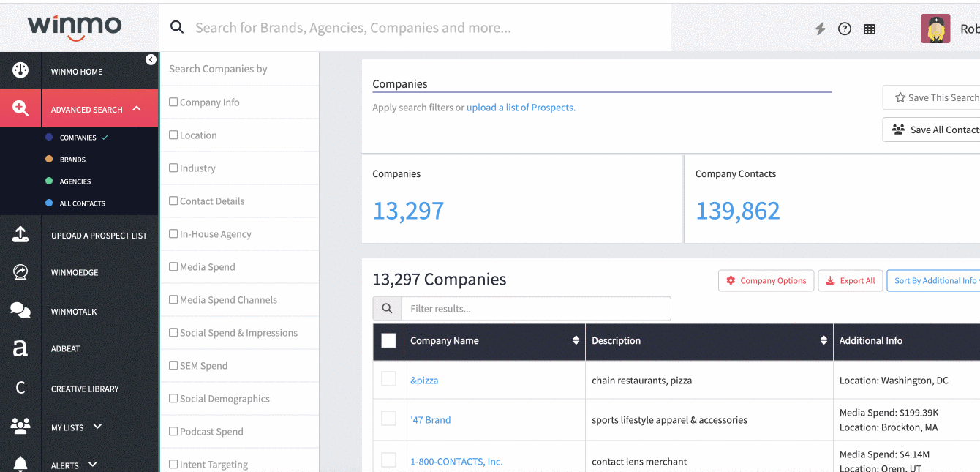Sort by Description column arrows
The width and height of the screenshot is (980, 472).
823,340
